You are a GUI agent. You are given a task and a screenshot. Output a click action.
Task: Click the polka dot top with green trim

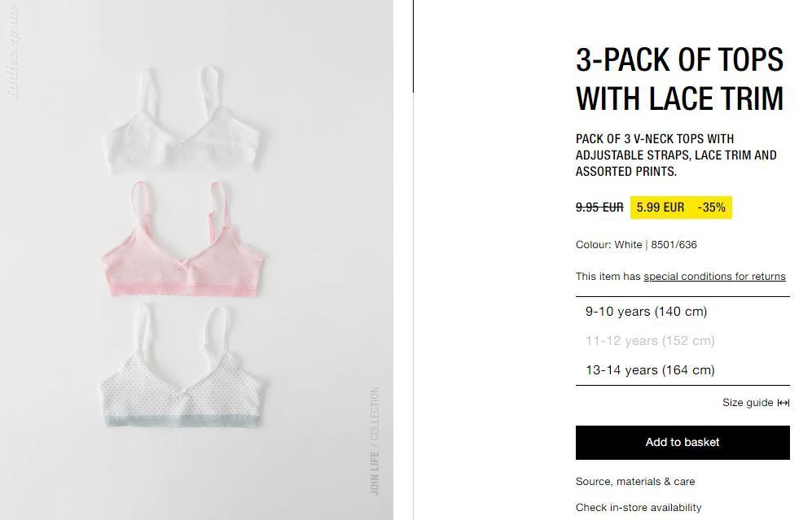182,366
